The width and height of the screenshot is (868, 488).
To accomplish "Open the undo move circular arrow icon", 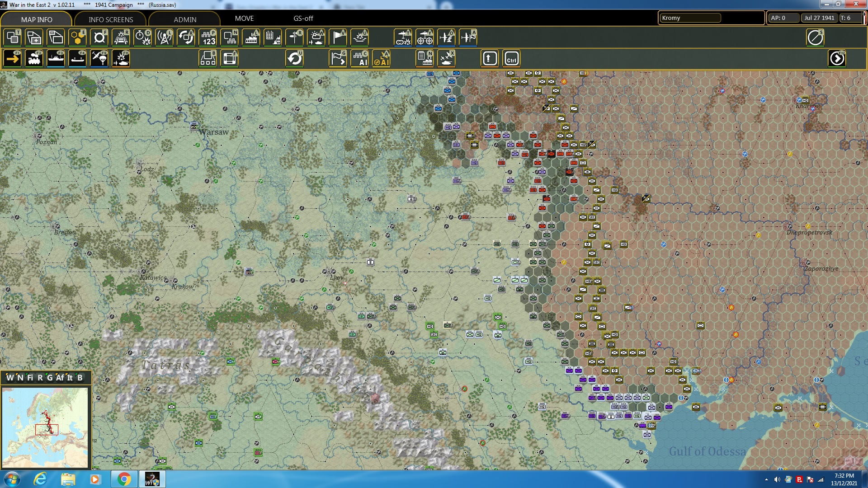I will pyautogui.click(x=295, y=59).
